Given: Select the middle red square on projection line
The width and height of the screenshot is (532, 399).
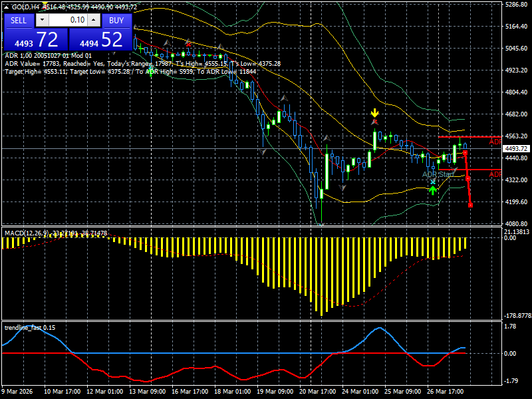Looking at the screenshot, I should 468,178.
